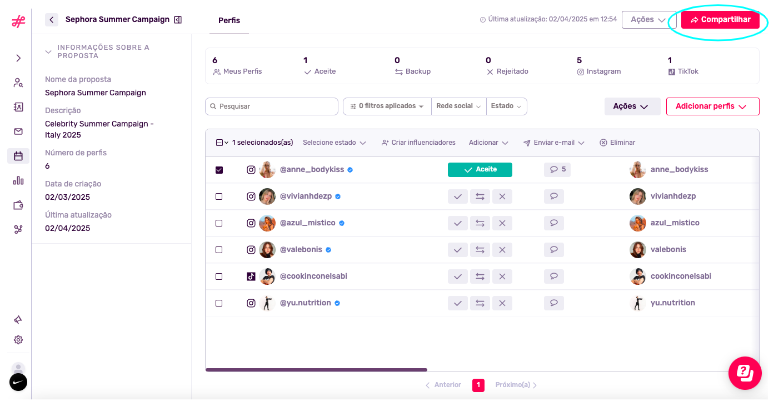Open the megaphone announcements icon
The height and width of the screenshot is (407, 782).
click(x=18, y=320)
